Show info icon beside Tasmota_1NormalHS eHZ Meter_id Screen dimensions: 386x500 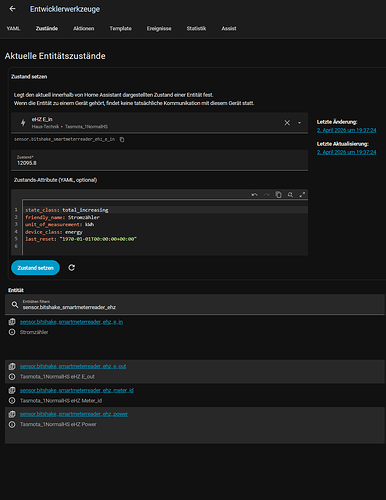pos(12,400)
